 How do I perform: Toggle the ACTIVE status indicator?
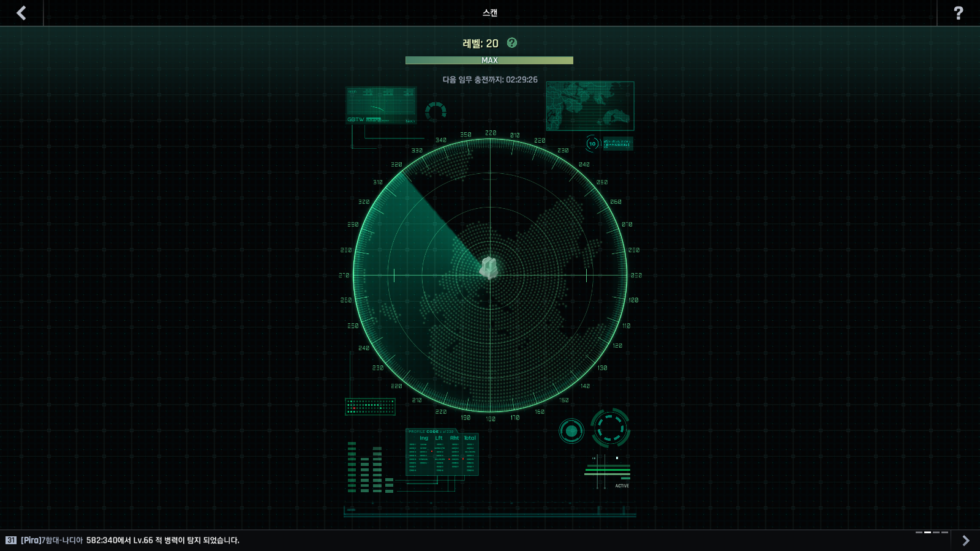(x=622, y=485)
